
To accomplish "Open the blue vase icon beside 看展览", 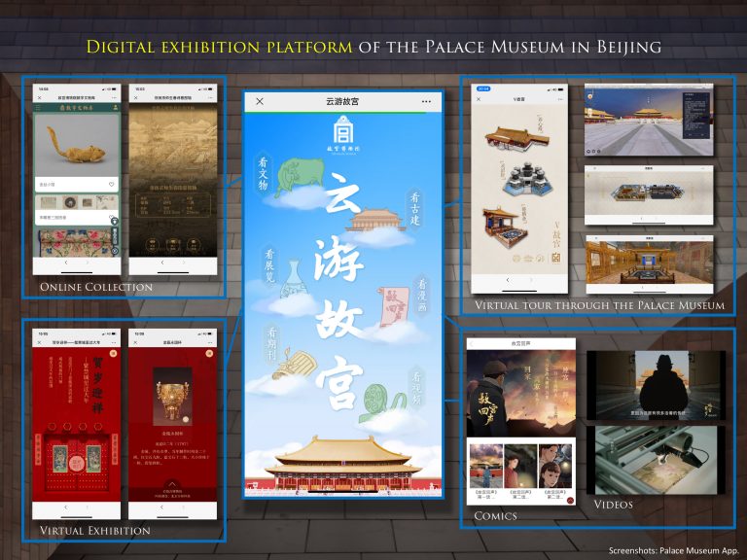I will 293,280.
